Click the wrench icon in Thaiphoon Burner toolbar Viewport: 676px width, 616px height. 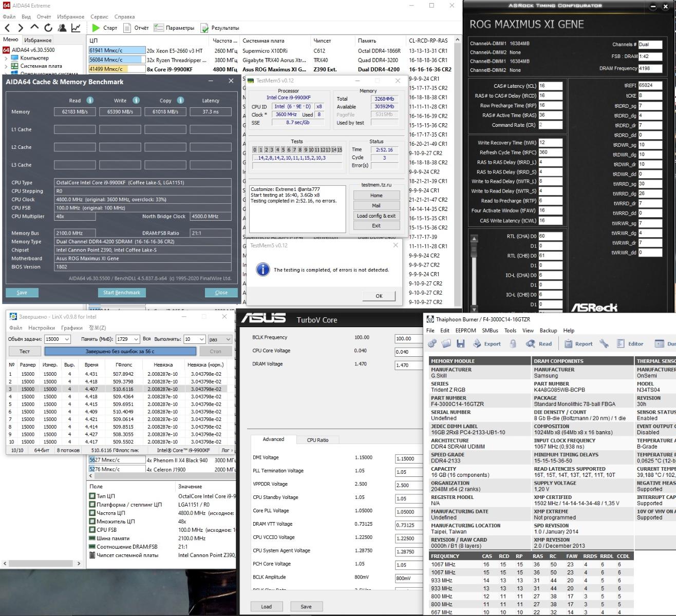coord(604,344)
